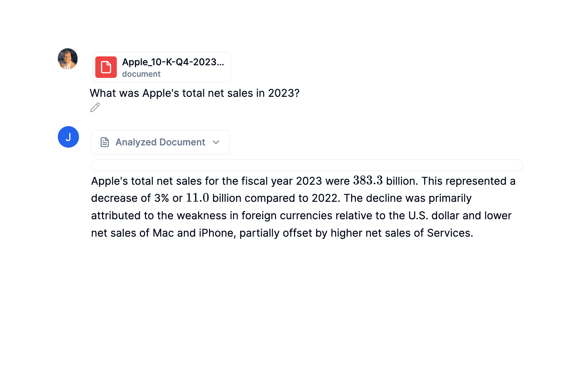Open the Apple_10-K-Q4-2023 file name
Viewport: 588px width, 368px height.
[173, 62]
